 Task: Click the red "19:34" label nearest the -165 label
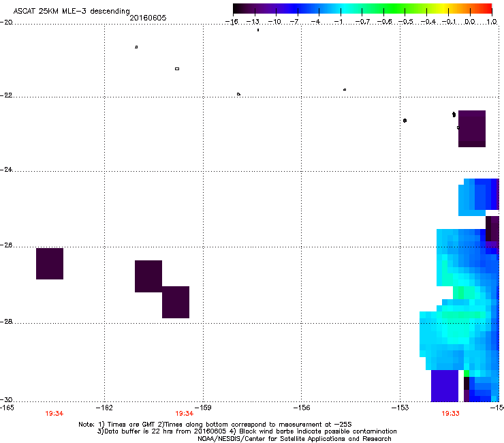pyautogui.click(x=54, y=414)
